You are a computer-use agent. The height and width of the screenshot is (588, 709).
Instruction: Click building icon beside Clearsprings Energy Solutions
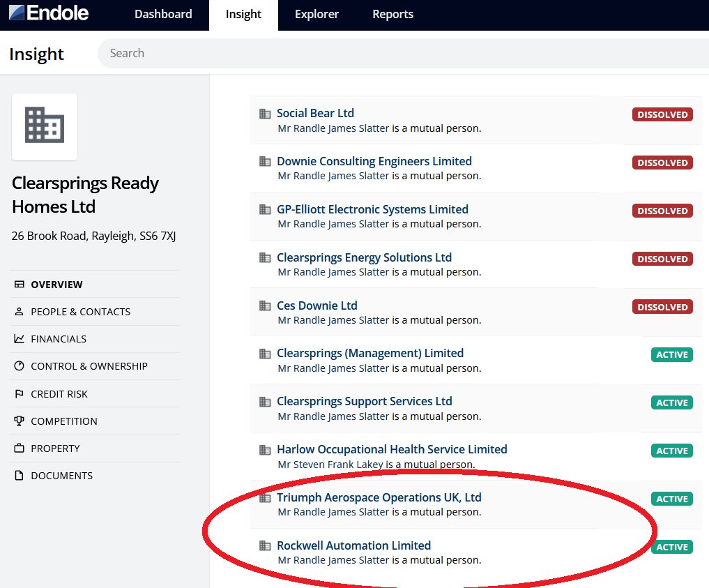265,258
